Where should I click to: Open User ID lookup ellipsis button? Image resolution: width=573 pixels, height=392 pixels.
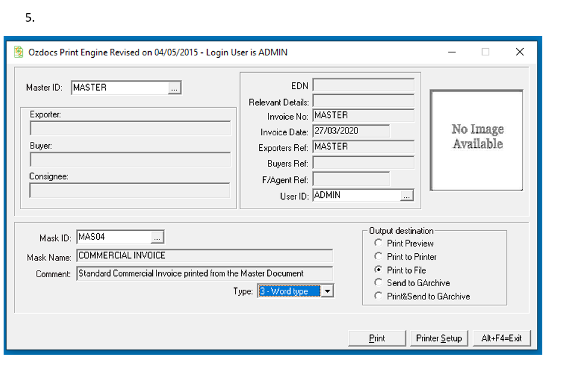pos(406,195)
